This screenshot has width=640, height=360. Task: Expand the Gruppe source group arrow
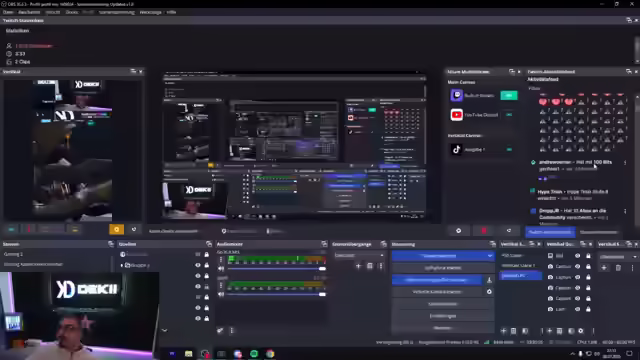click(122, 265)
